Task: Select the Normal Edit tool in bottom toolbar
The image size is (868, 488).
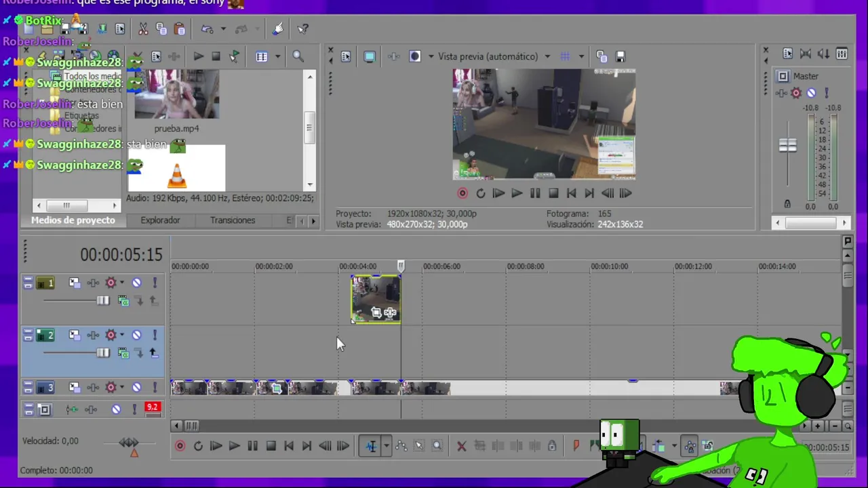Action: pos(371,446)
